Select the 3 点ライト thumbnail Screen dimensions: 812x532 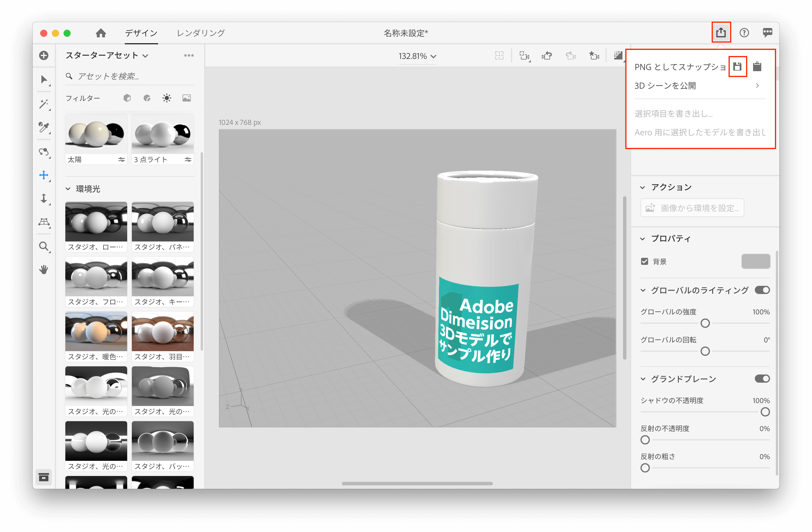162,134
